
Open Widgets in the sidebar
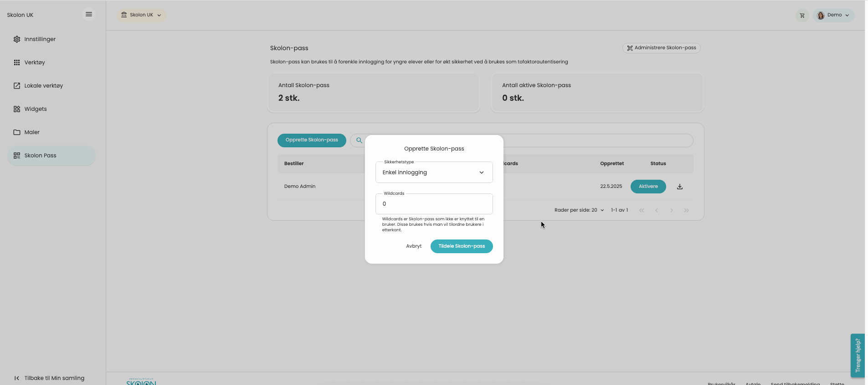pyautogui.click(x=36, y=109)
